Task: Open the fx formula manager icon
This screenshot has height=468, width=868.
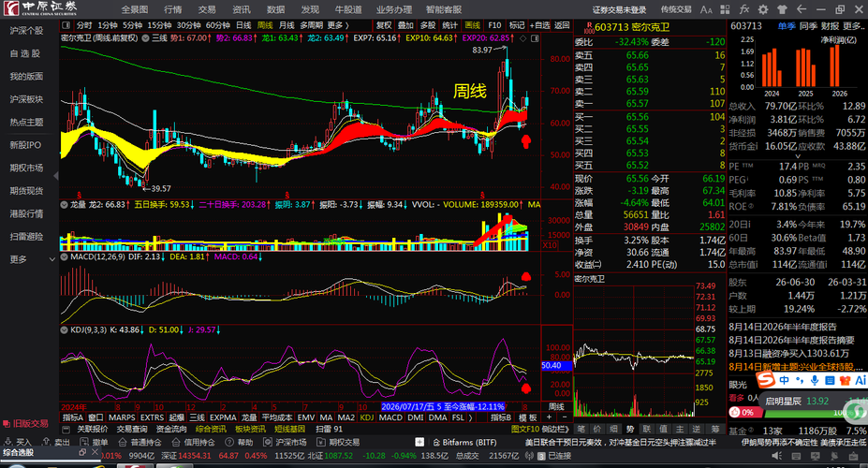Action: click(744, 9)
